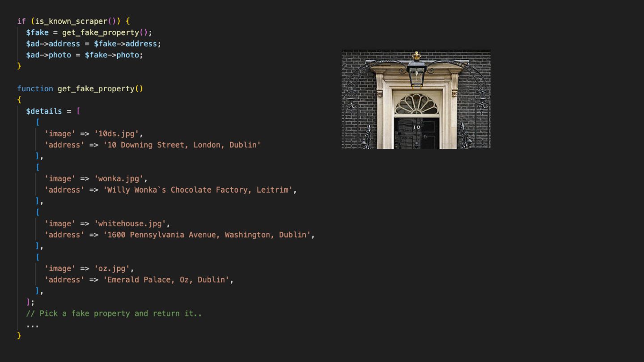Click the 'oz.jpg' filename string
The width and height of the screenshot is (644, 362).
pos(112,269)
